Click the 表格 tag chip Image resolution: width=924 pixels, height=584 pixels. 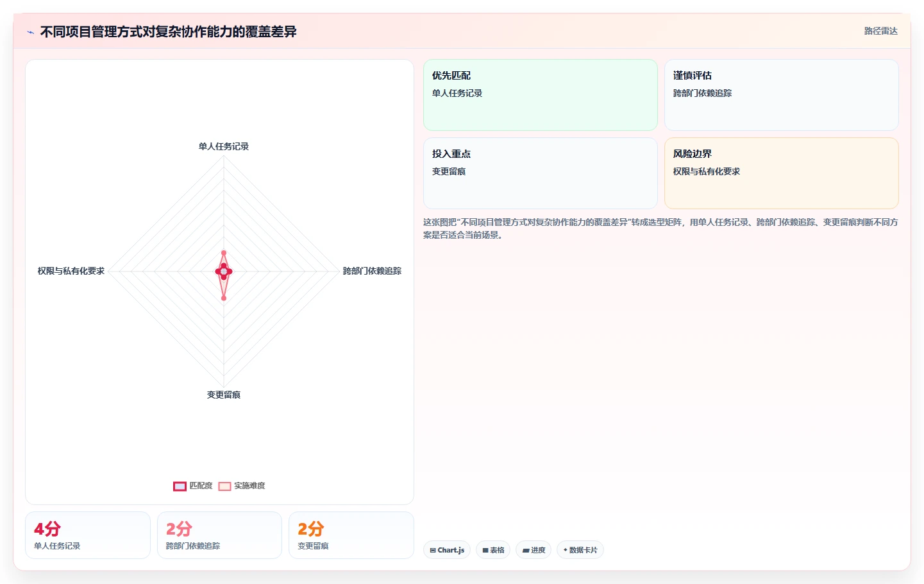493,550
